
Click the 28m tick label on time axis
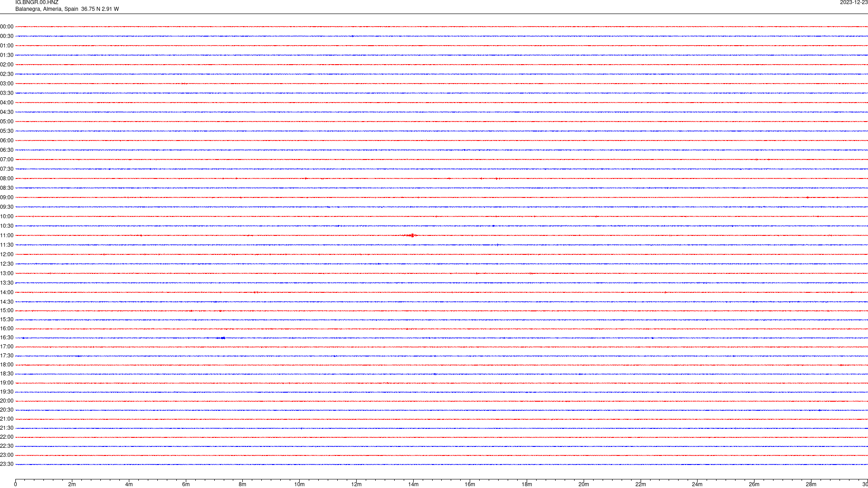tap(811, 484)
